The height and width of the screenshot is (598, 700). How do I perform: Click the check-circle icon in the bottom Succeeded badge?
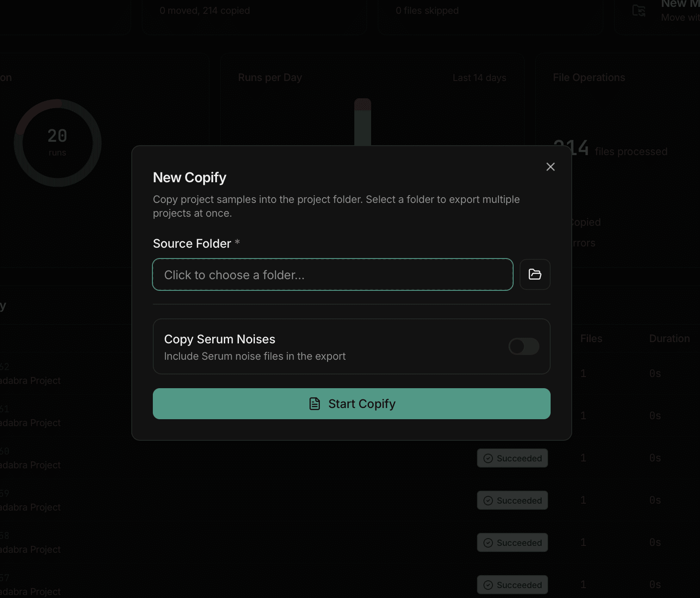[489, 585]
